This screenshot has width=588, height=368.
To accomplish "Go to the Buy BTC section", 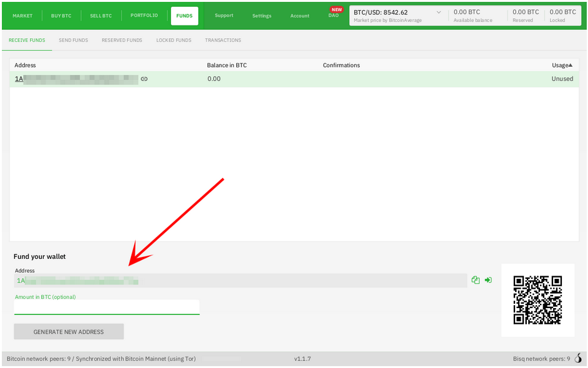I will (x=61, y=16).
